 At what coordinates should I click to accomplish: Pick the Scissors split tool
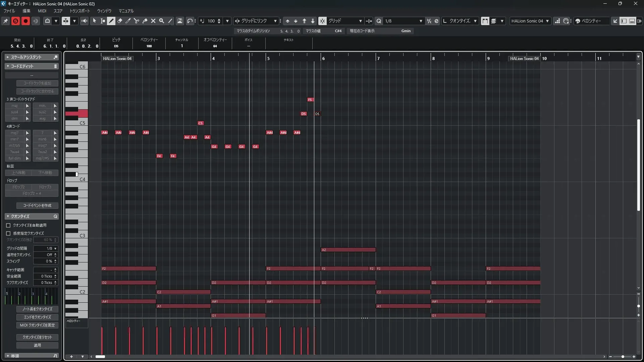137,21
